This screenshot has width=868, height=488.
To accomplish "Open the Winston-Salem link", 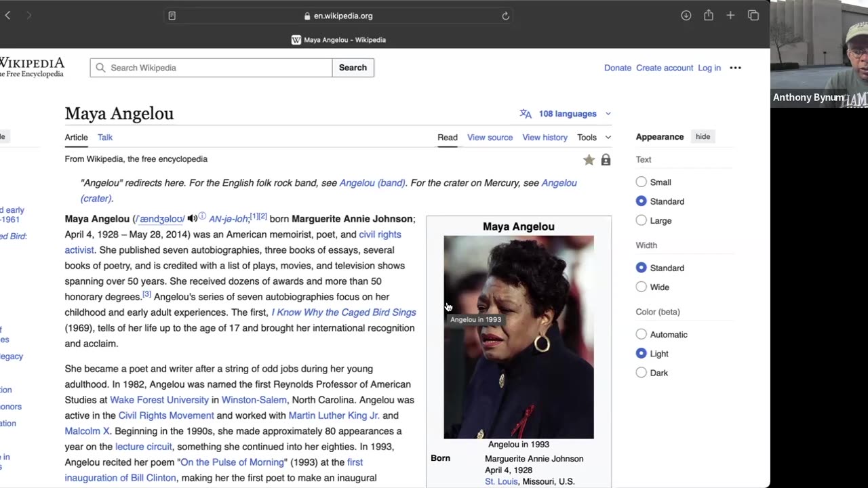I will 254,400.
